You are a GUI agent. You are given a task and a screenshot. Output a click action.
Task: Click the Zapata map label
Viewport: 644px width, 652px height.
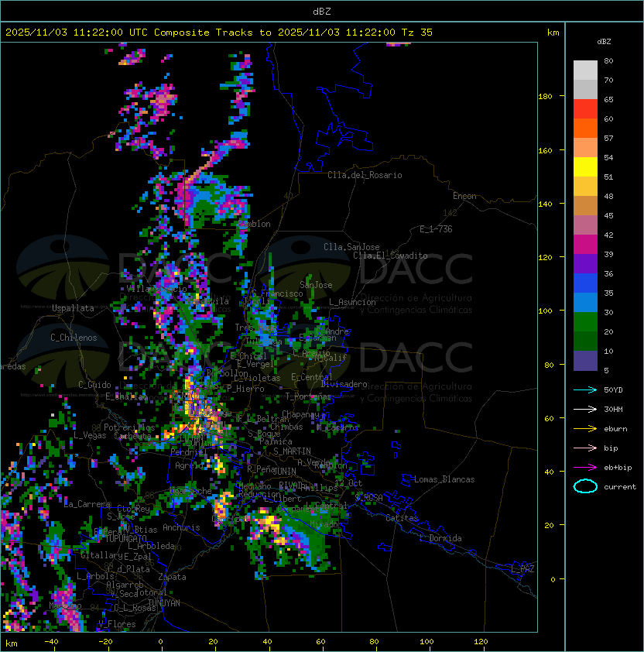[172, 577]
